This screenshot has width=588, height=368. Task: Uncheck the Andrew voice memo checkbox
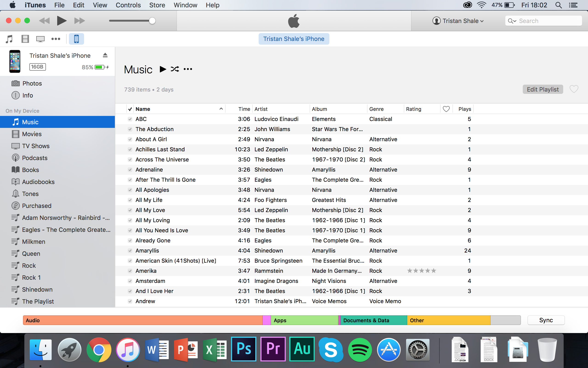[130, 301]
